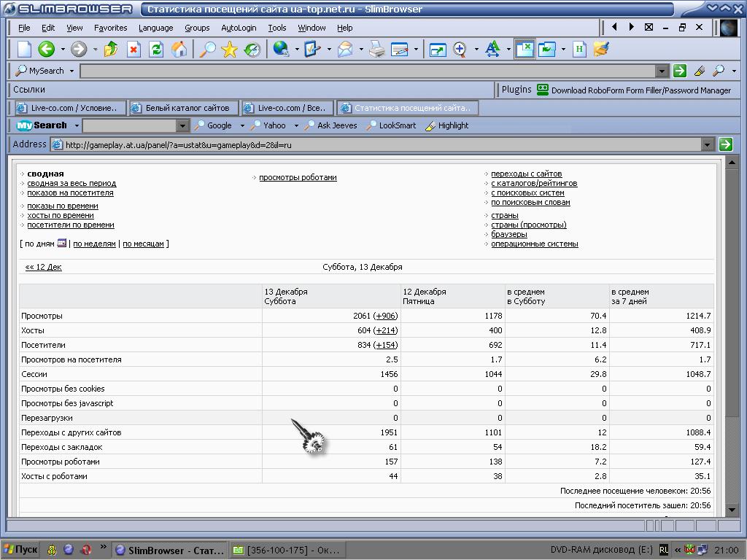
Task: Open the Windows 'Пуск' Start button
Action: [x=20, y=550]
